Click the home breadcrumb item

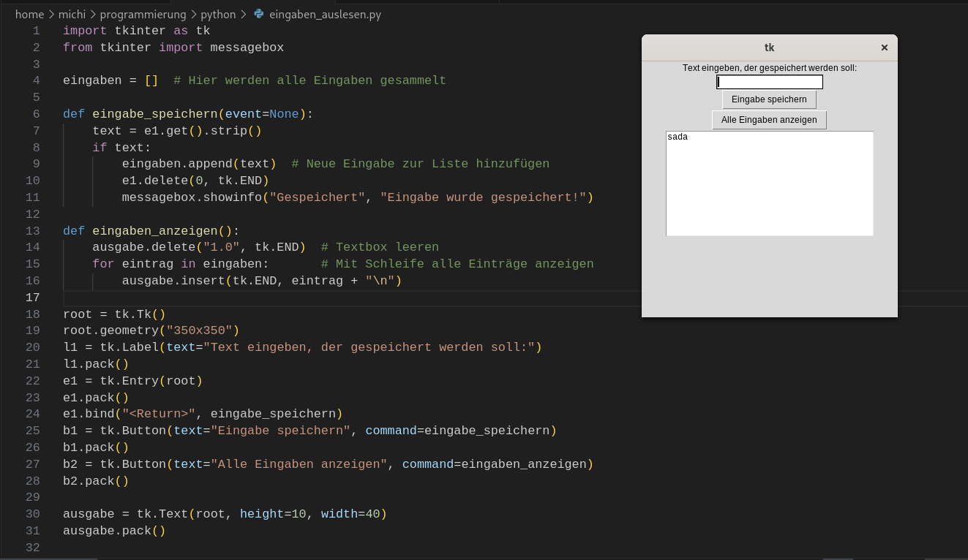29,14
